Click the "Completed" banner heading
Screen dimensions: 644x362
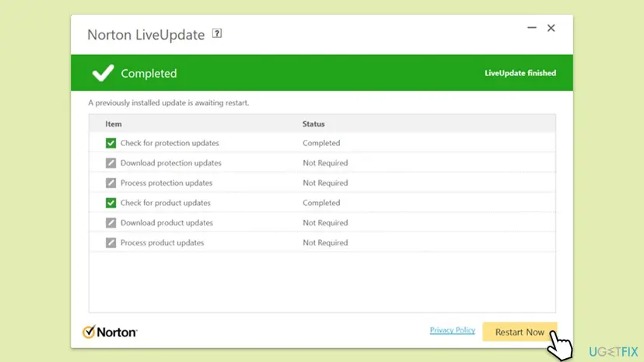coord(149,74)
